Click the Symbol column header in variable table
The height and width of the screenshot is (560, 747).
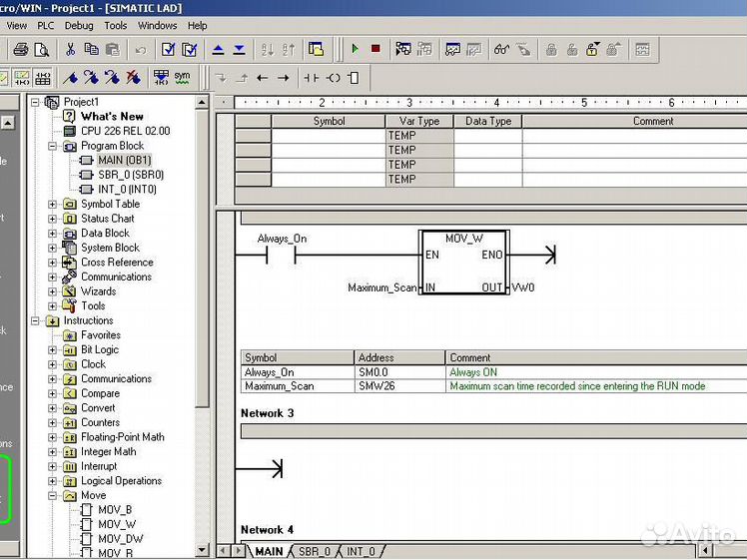[x=329, y=121]
